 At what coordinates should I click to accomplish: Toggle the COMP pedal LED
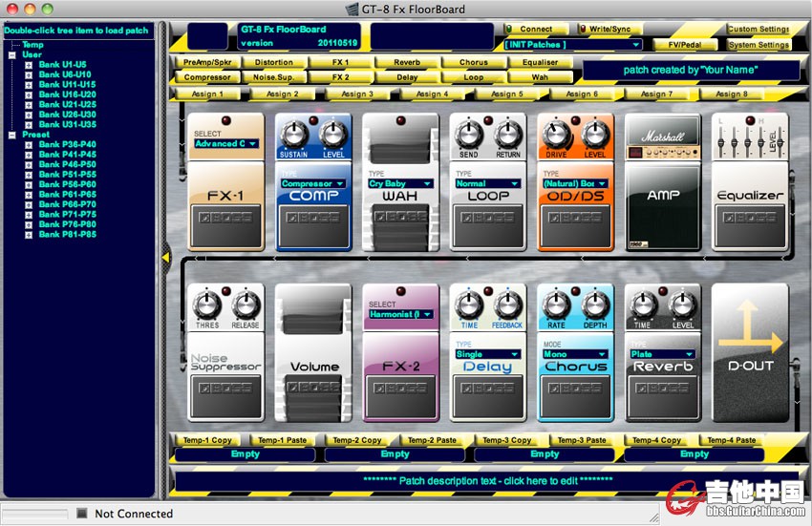pyautogui.click(x=313, y=120)
